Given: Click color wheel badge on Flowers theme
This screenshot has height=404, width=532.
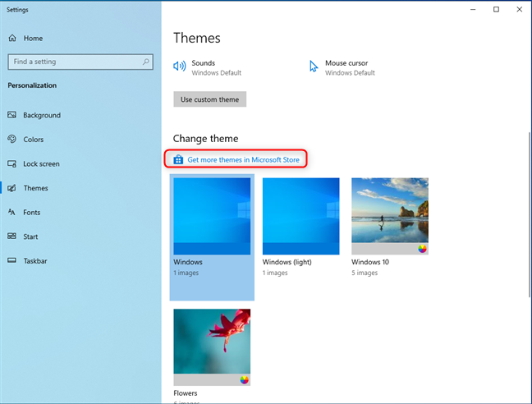Looking at the screenshot, I should click(x=245, y=380).
